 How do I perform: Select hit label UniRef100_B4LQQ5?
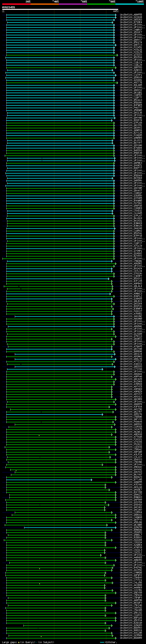(x=131, y=85)
